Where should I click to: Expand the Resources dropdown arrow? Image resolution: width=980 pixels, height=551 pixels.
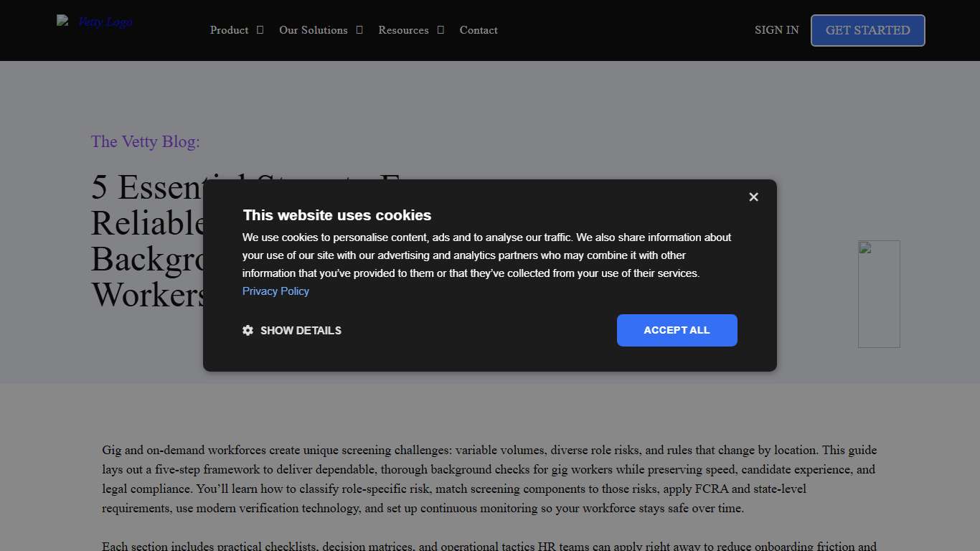pos(440,30)
